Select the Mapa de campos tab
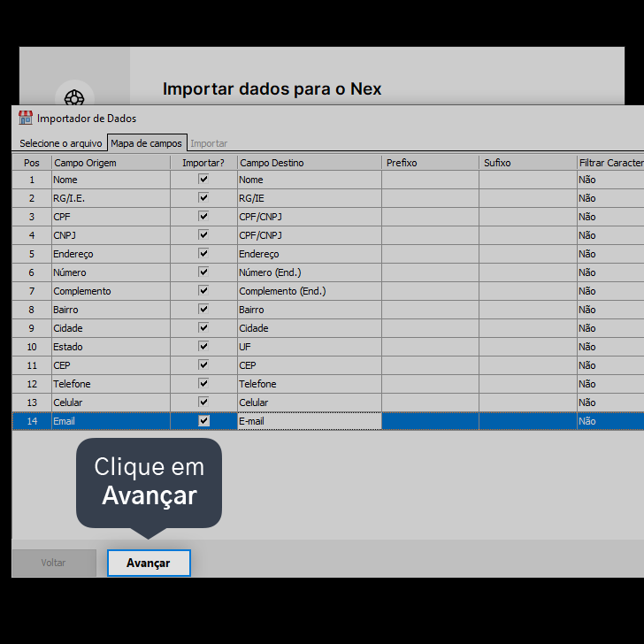644x644 pixels. [147, 143]
